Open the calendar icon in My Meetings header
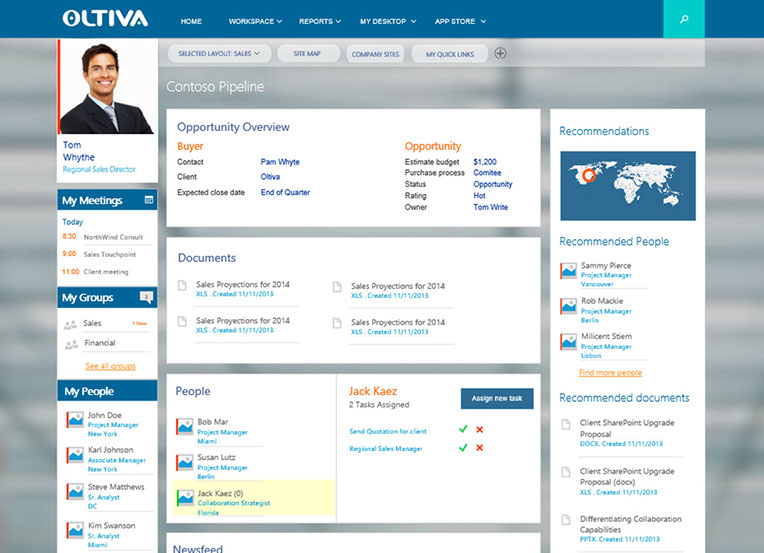Screen dimensions: 764x553 (149, 200)
